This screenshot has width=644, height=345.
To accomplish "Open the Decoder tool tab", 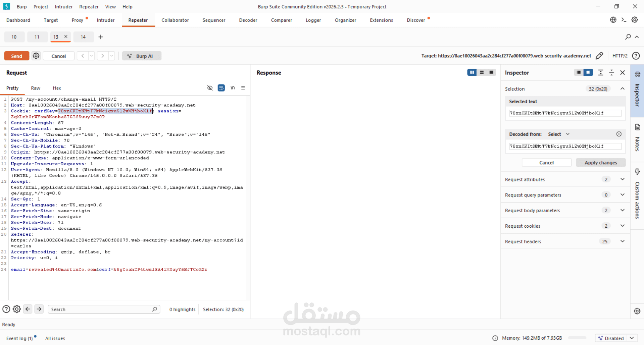I will tap(248, 20).
